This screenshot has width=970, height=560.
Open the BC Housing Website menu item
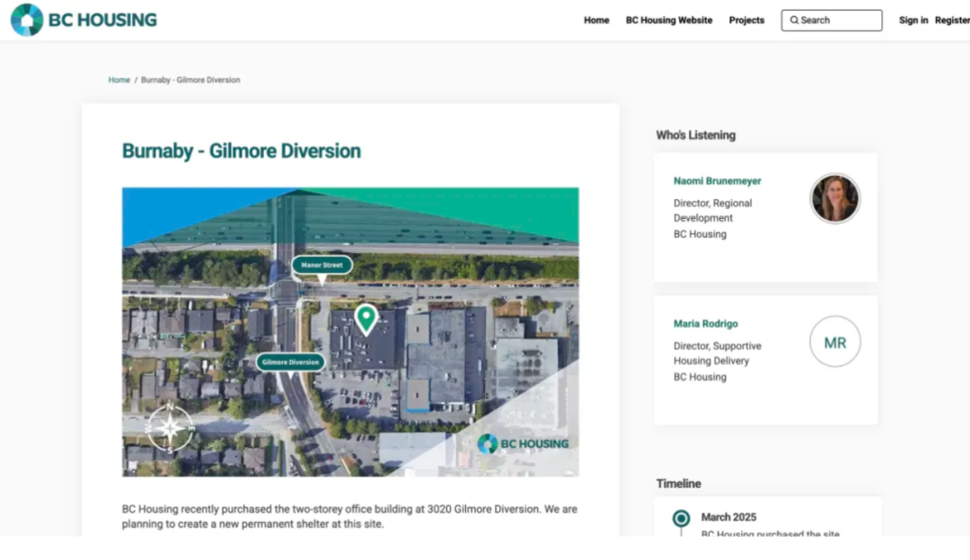(669, 21)
